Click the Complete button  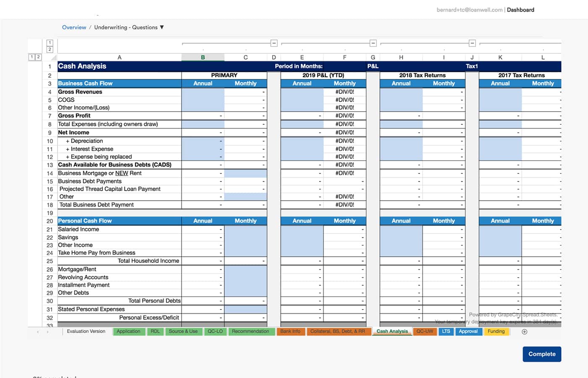click(x=542, y=354)
